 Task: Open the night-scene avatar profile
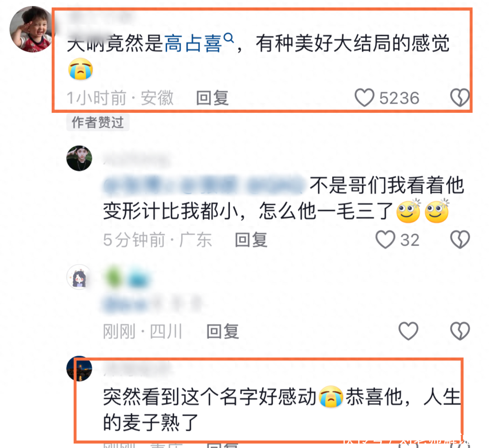(x=79, y=369)
